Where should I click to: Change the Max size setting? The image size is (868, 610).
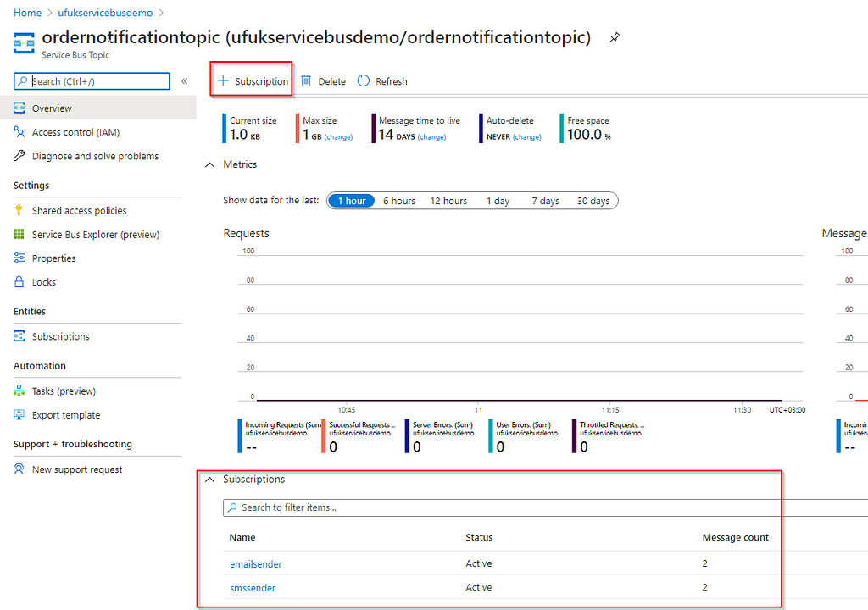click(338, 136)
